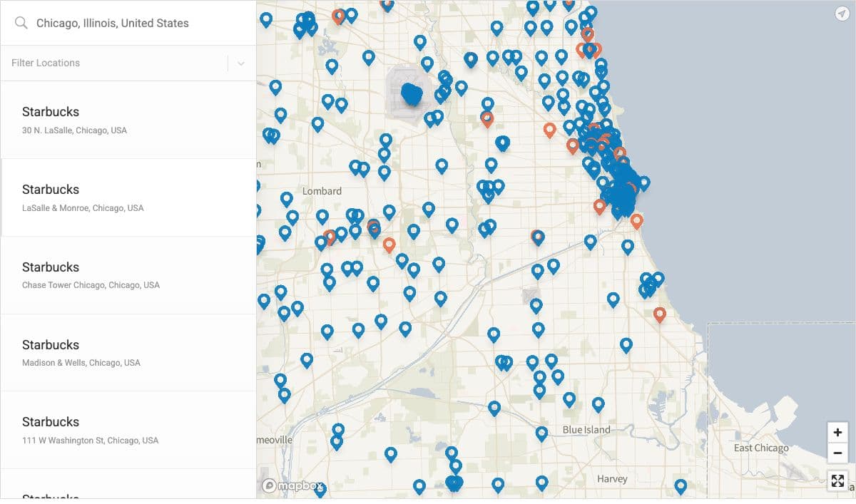Image resolution: width=856 pixels, height=504 pixels.
Task: Zoom out with the map minus button
Action: click(x=837, y=453)
